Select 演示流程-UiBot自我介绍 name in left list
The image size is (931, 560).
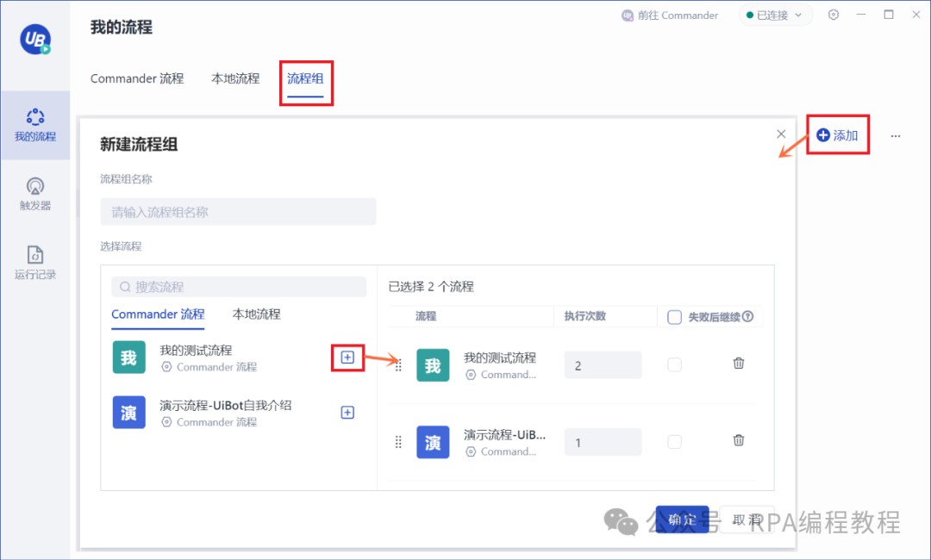pyautogui.click(x=226, y=405)
